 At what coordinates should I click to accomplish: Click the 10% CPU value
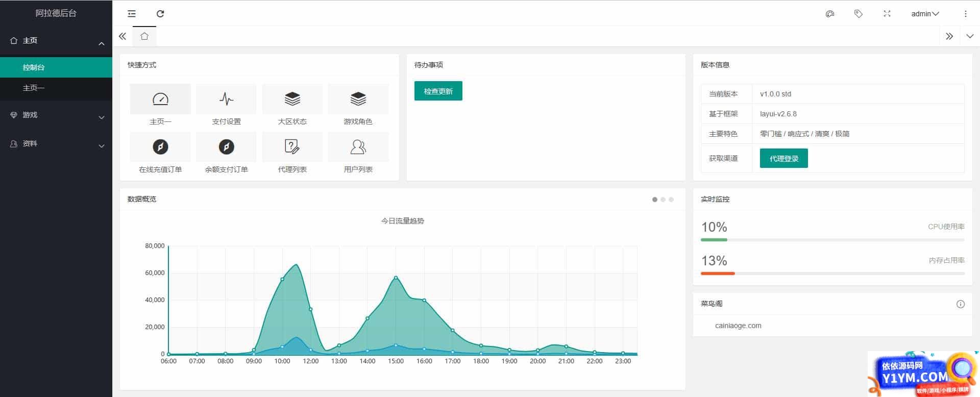(714, 227)
